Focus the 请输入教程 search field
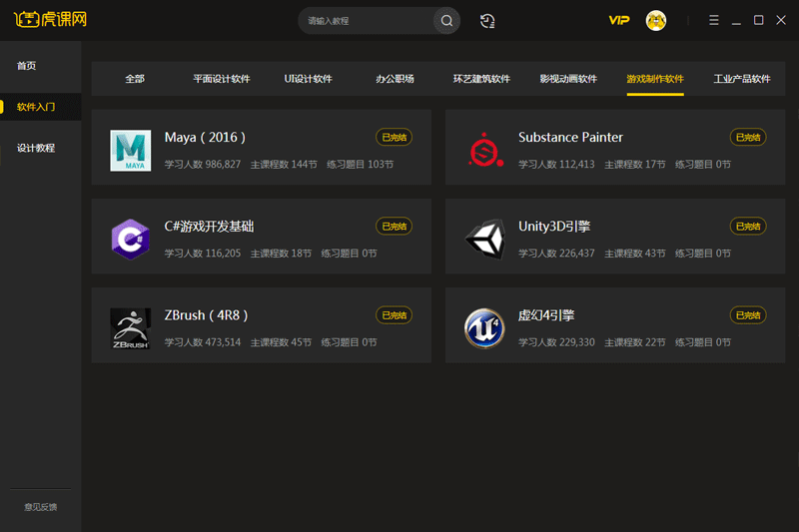The width and height of the screenshot is (799, 532). coord(367,20)
